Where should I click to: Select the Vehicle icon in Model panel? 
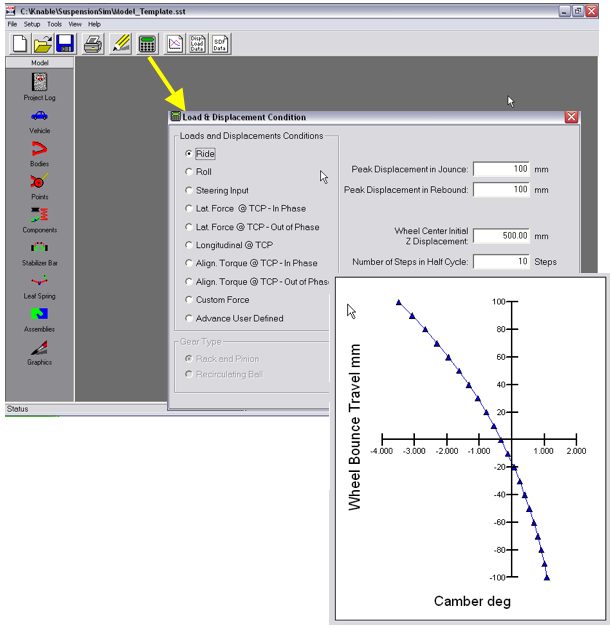click(40, 116)
